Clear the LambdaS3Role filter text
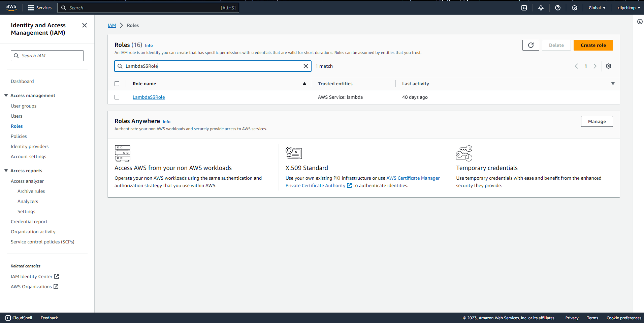Viewport: 644px width, 323px height. tap(306, 66)
